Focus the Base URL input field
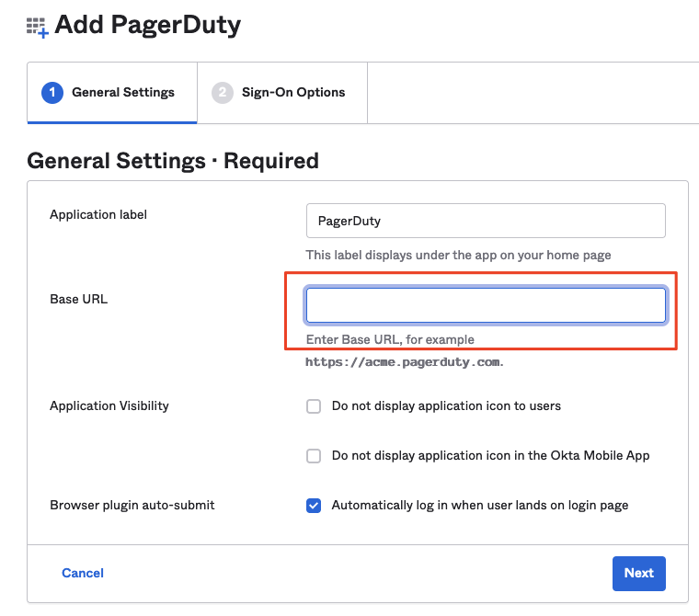Viewport: 699px width, 616px height. click(485, 305)
